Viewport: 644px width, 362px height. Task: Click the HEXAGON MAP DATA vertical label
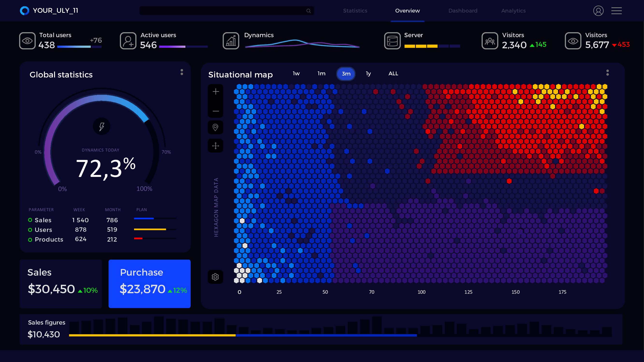click(x=216, y=207)
